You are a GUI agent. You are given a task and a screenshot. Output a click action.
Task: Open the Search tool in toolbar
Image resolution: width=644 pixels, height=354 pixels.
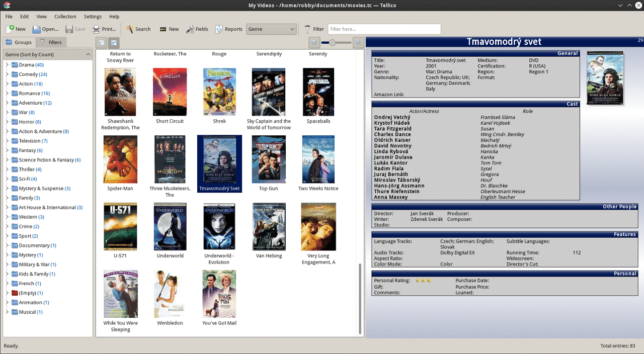click(138, 29)
